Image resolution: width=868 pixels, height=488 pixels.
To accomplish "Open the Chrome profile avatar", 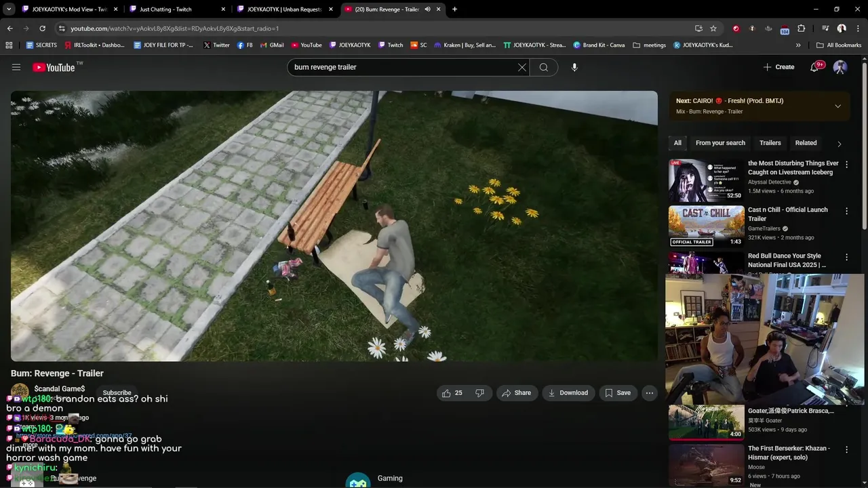I will click(x=842, y=28).
